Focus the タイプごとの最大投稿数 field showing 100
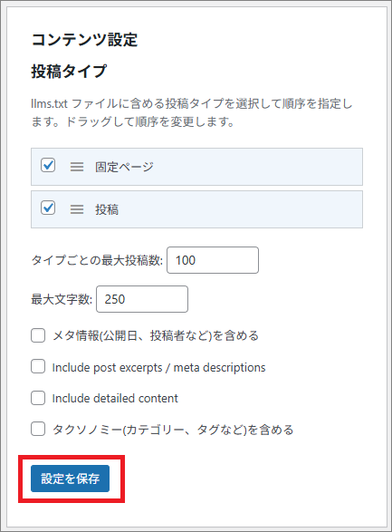Screen dimensions: 392x532 (213, 260)
